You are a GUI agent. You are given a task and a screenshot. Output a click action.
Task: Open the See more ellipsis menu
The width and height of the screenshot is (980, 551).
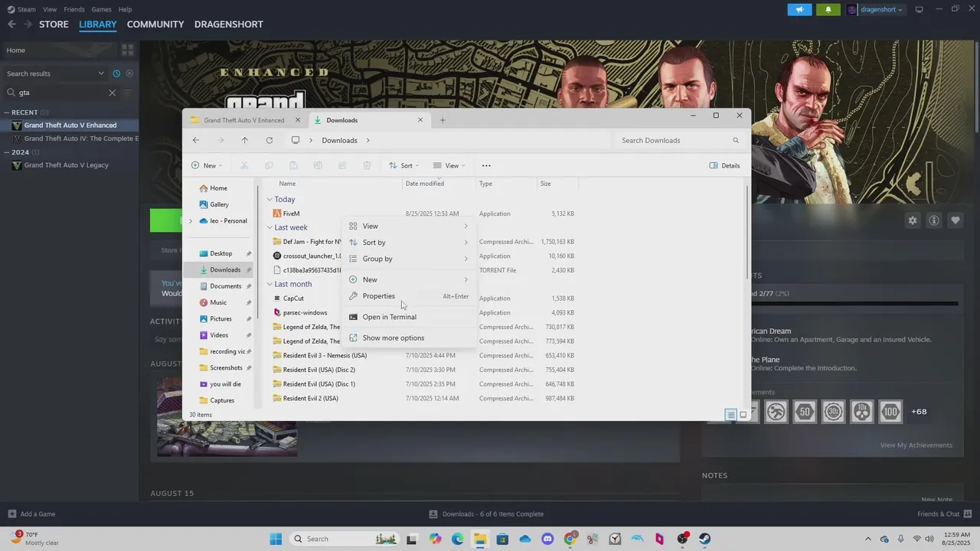point(486,165)
